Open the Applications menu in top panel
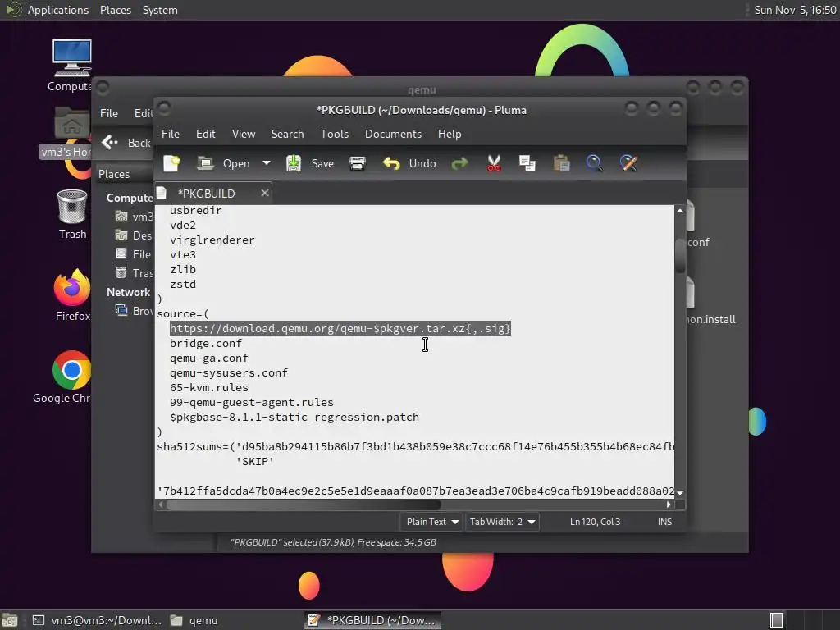 point(58,10)
